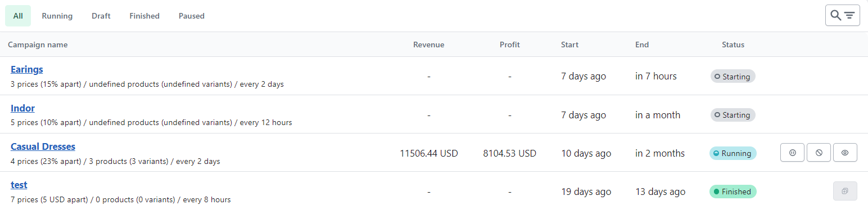
Task: Open the Casual Dresses campaign link
Action: [43, 146]
